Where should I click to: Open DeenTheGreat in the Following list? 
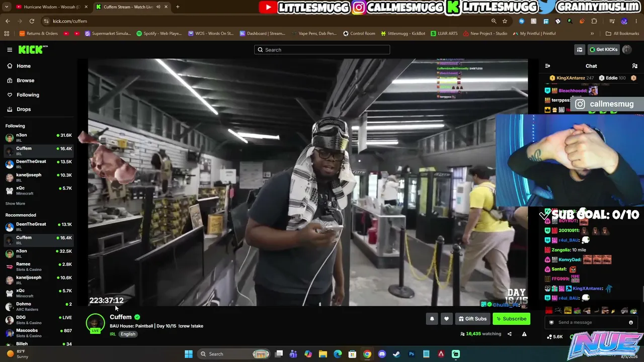coord(38,164)
